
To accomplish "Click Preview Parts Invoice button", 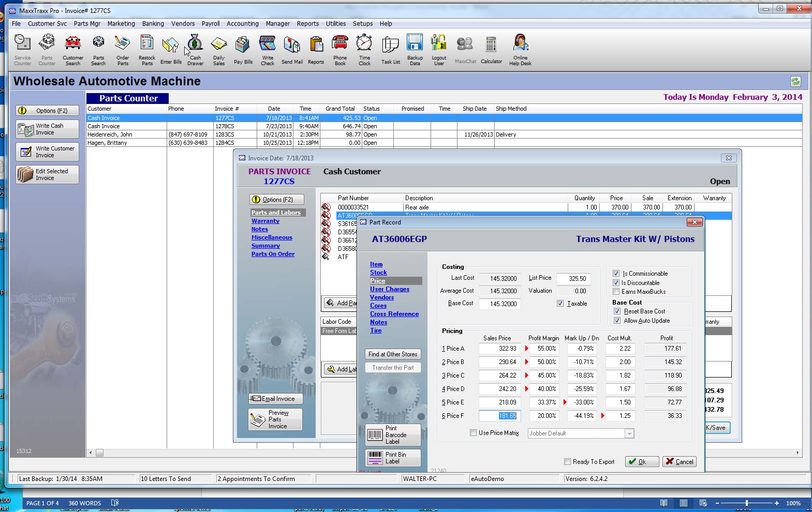I will [275, 419].
